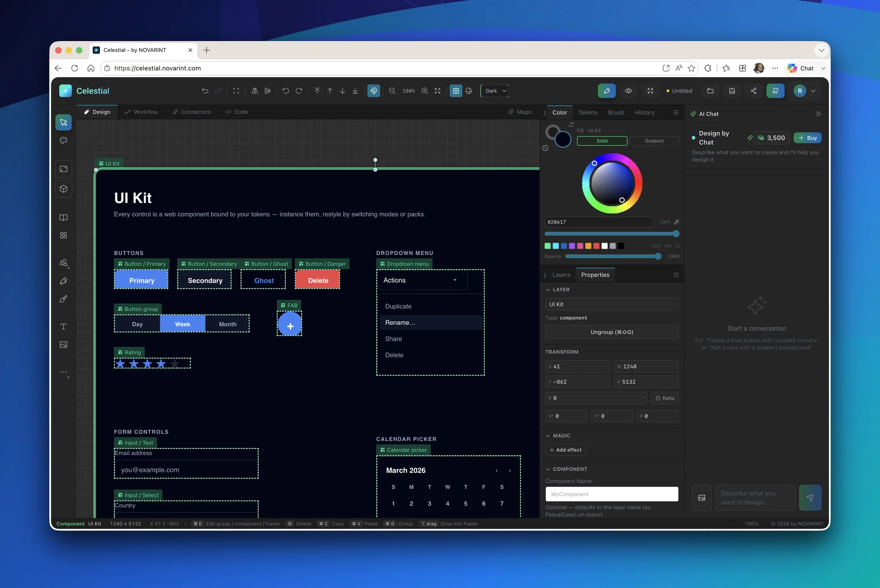Open the Brush tab
880x588 pixels.
click(x=616, y=113)
